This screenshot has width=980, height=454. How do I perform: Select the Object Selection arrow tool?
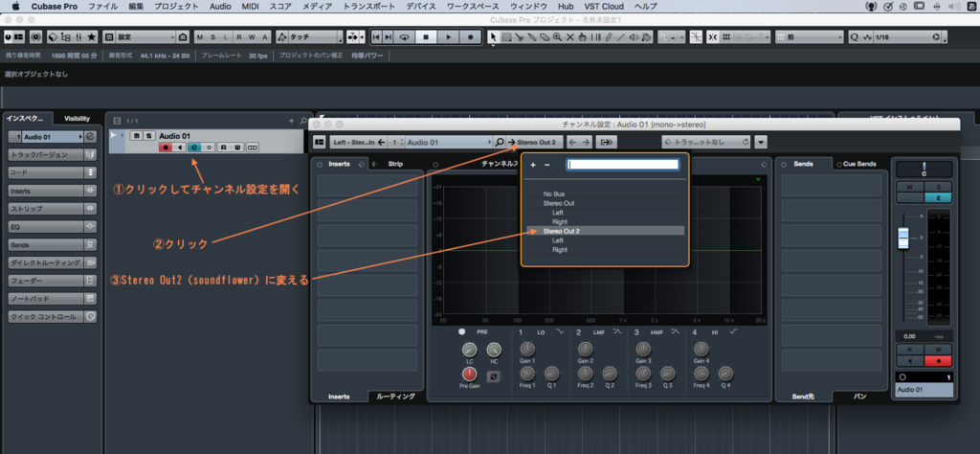pyautogui.click(x=494, y=37)
